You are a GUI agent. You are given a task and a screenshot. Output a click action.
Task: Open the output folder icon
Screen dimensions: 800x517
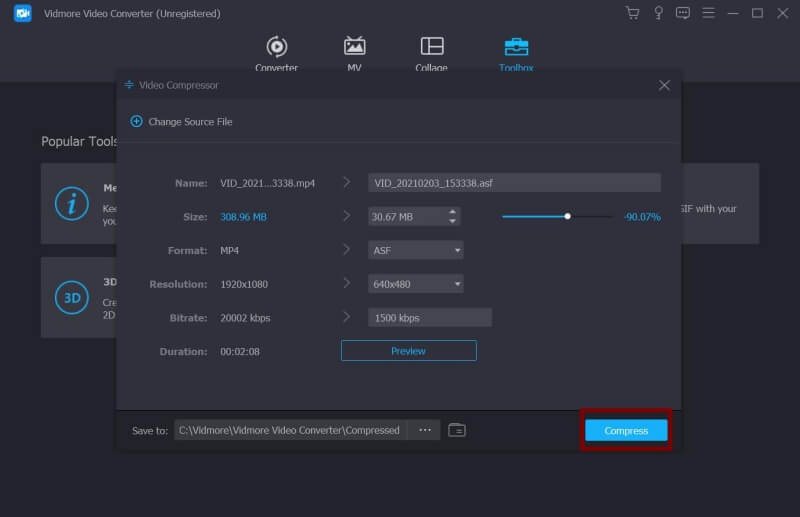point(457,430)
